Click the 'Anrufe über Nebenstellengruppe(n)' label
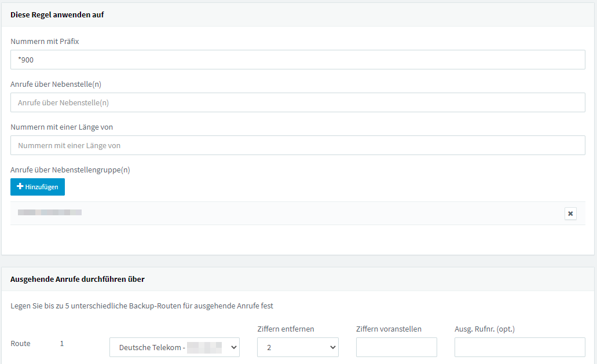 (x=70, y=170)
